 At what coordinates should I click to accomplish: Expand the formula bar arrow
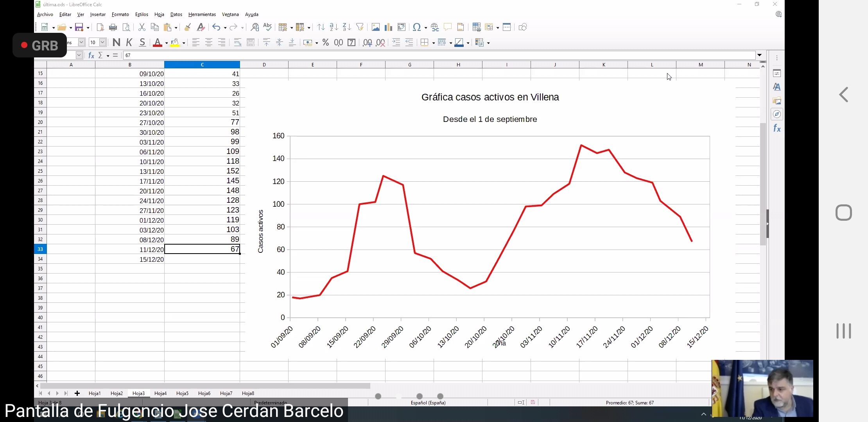coord(759,55)
